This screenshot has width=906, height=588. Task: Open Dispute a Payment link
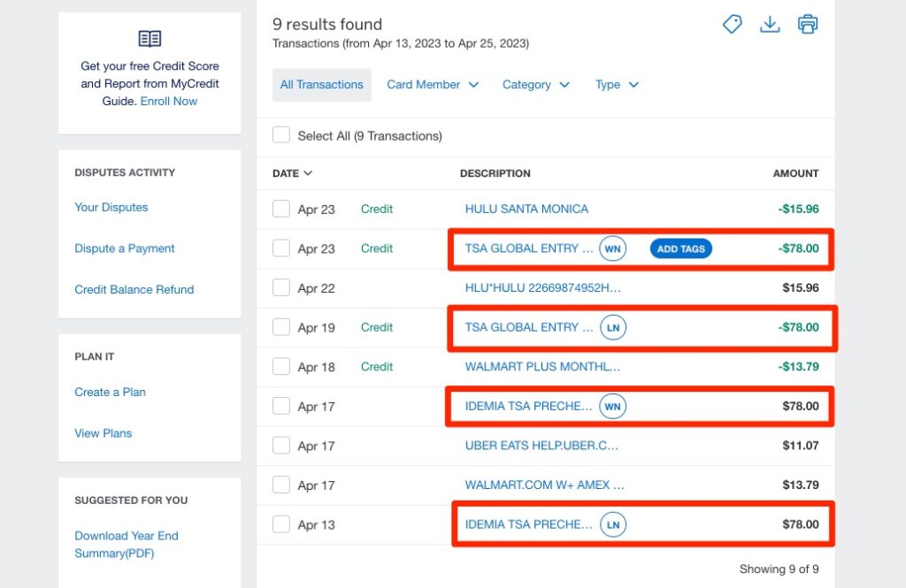click(125, 248)
